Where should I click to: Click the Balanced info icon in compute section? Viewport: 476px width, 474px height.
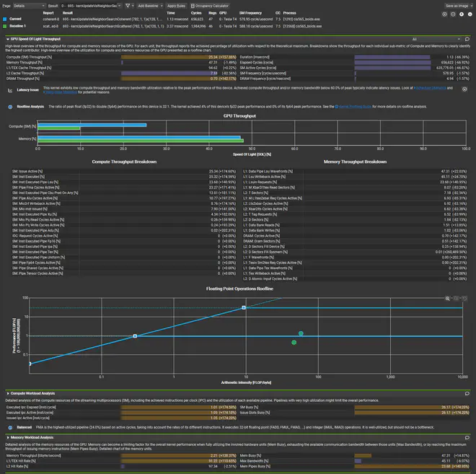(x=10, y=427)
